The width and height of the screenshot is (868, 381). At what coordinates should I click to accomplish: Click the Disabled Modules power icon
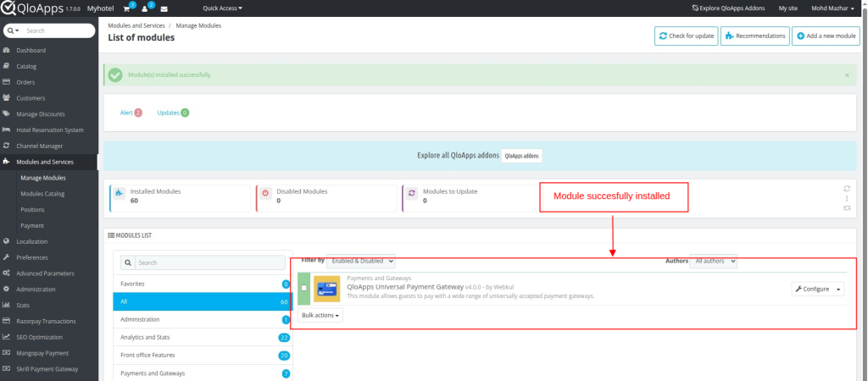click(x=265, y=193)
